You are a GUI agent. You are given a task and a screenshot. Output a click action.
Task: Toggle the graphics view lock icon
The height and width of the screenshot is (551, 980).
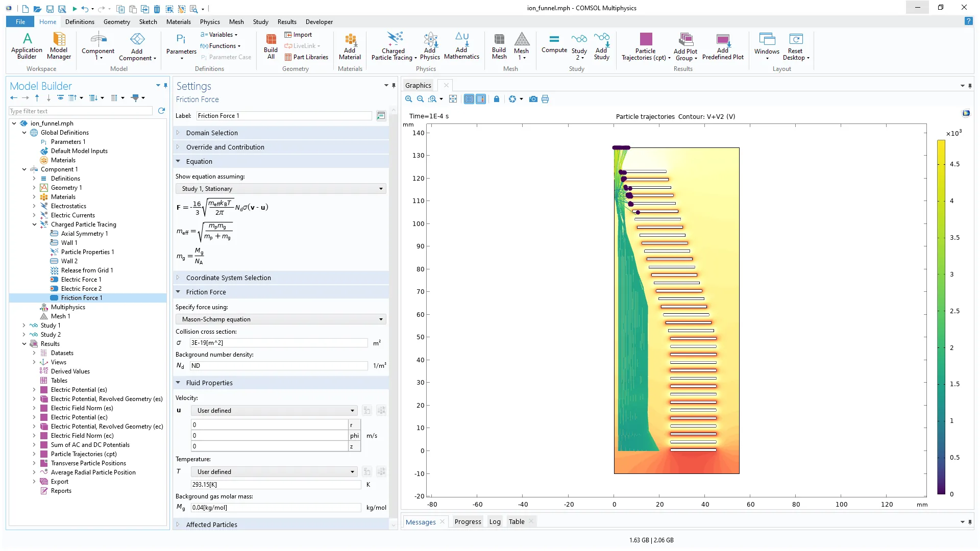point(496,99)
